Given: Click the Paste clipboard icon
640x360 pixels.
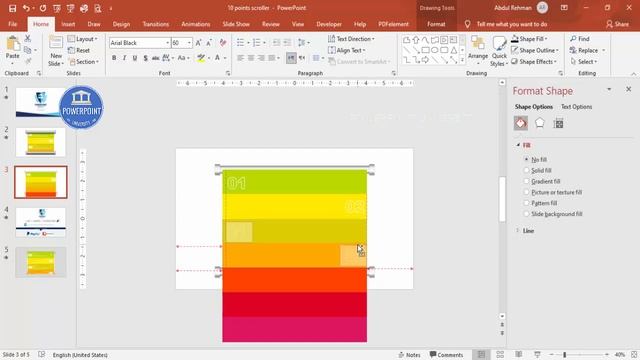Looking at the screenshot, I should 13,44.
